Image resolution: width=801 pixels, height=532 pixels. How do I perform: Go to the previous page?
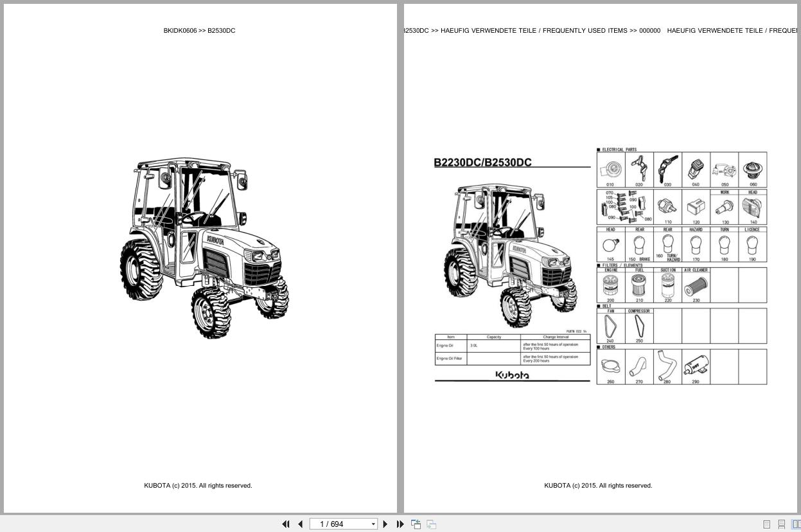pyautogui.click(x=300, y=524)
